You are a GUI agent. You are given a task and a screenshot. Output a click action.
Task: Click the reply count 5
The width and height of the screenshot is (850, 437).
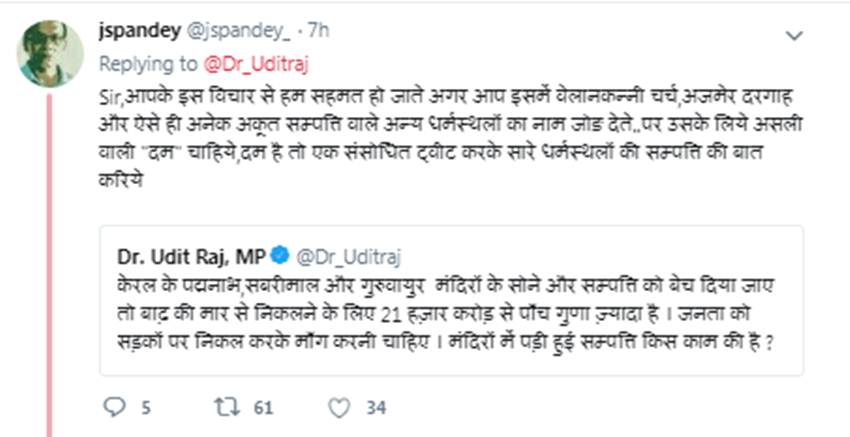coord(146,407)
